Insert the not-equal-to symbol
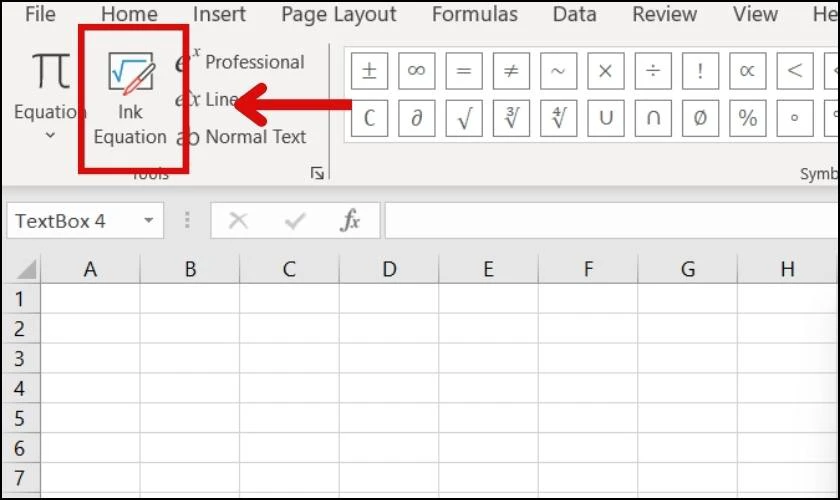The height and width of the screenshot is (500, 840). (511, 71)
